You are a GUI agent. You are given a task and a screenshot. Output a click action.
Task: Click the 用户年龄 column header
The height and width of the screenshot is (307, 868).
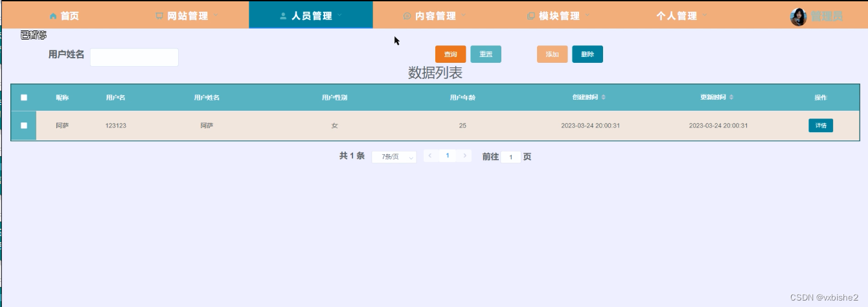(463, 98)
